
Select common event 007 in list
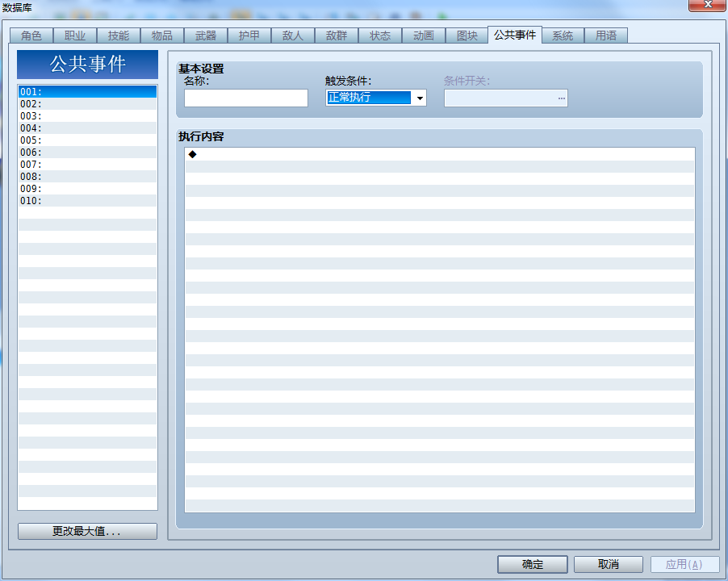pyautogui.click(x=87, y=164)
